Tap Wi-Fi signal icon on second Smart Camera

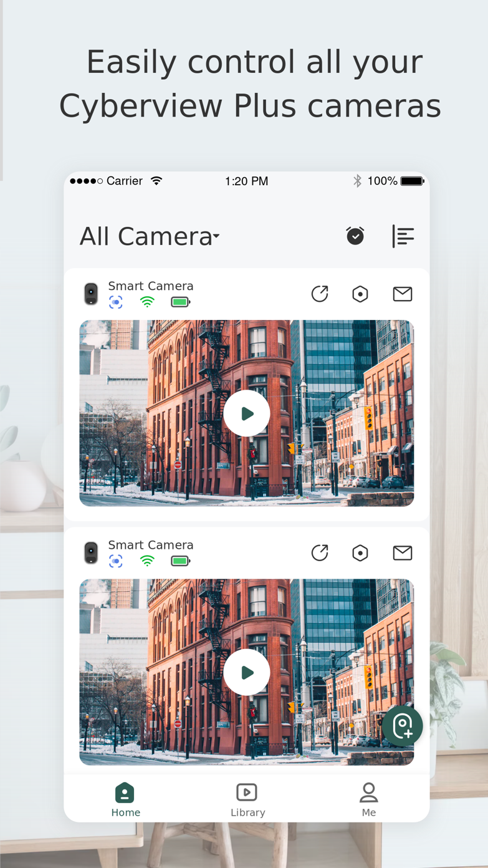147,561
